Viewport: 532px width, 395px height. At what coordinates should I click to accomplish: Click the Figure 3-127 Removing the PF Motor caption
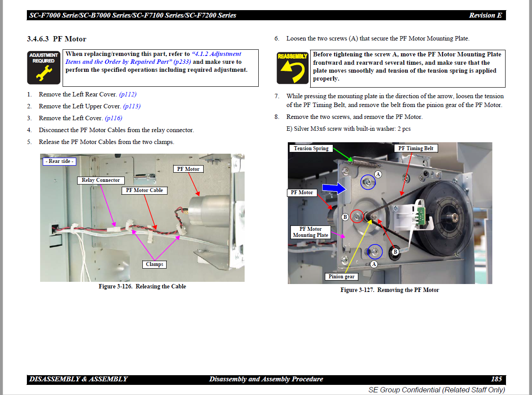point(390,290)
